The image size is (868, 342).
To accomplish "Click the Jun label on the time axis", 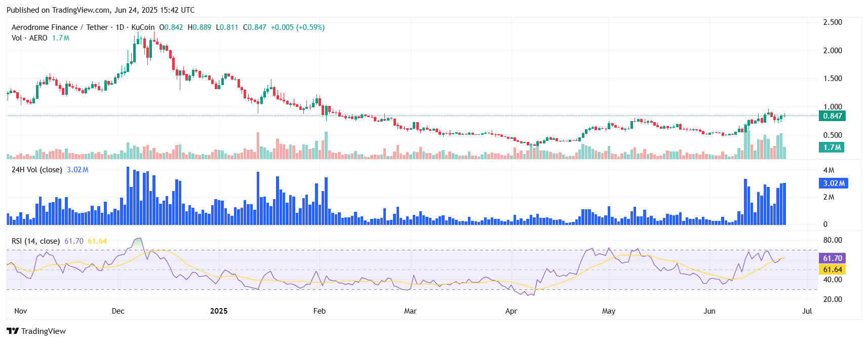I will click(709, 311).
